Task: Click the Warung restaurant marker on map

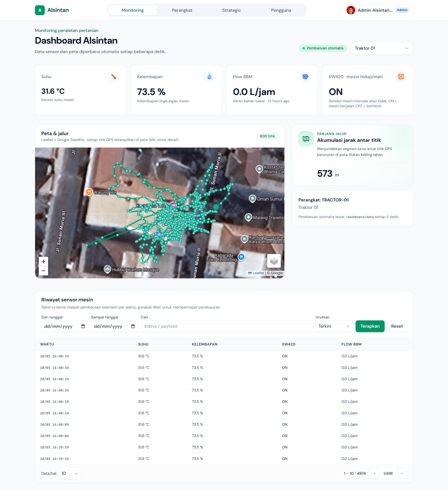Action: [x=89, y=192]
